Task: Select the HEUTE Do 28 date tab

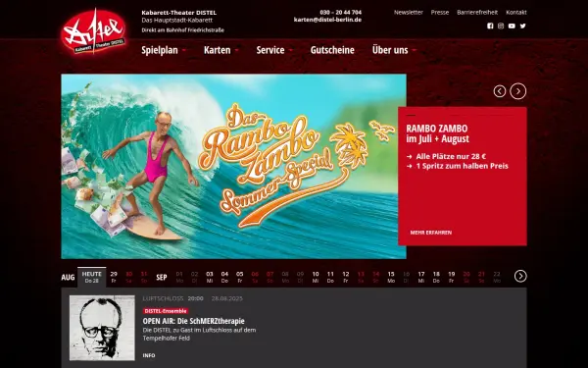Action: point(92,277)
